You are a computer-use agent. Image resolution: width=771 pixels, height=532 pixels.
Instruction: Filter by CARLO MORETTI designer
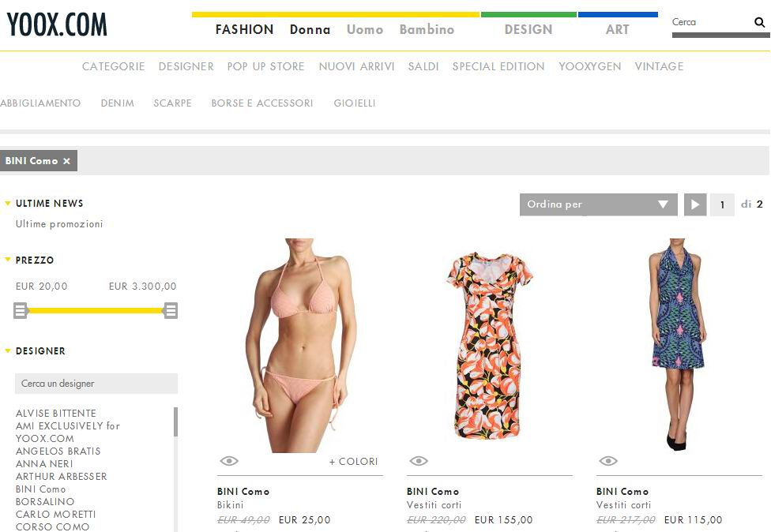click(x=56, y=515)
